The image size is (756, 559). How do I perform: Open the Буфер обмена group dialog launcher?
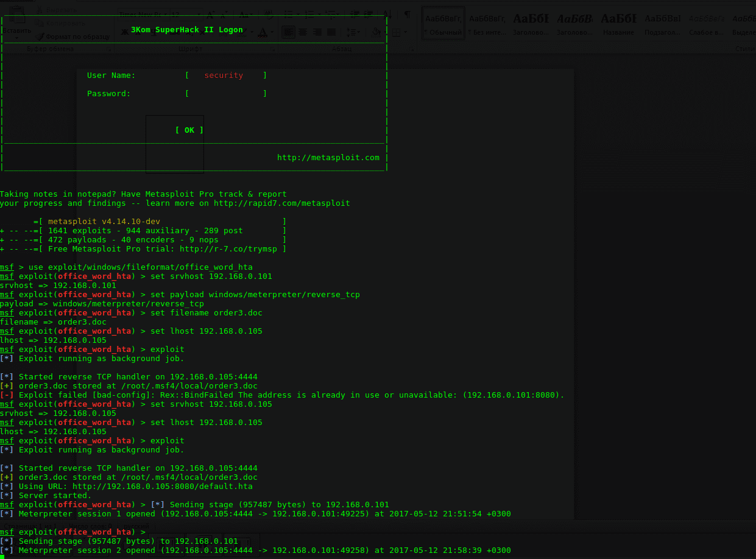[110, 49]
